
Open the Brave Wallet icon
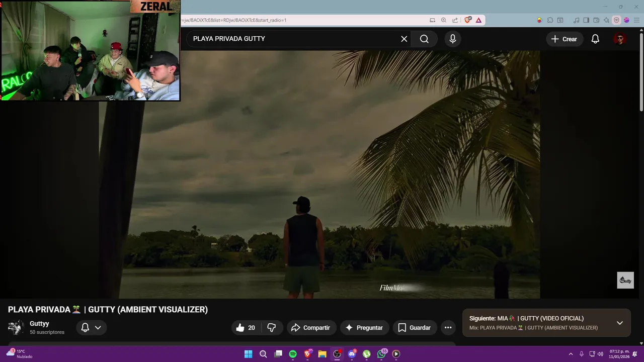(596, 20)
